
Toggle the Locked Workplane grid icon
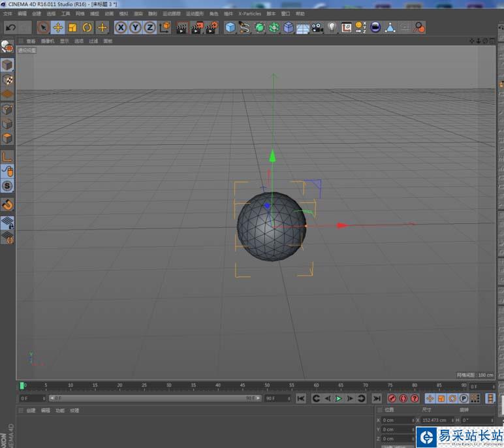[7, 223]
